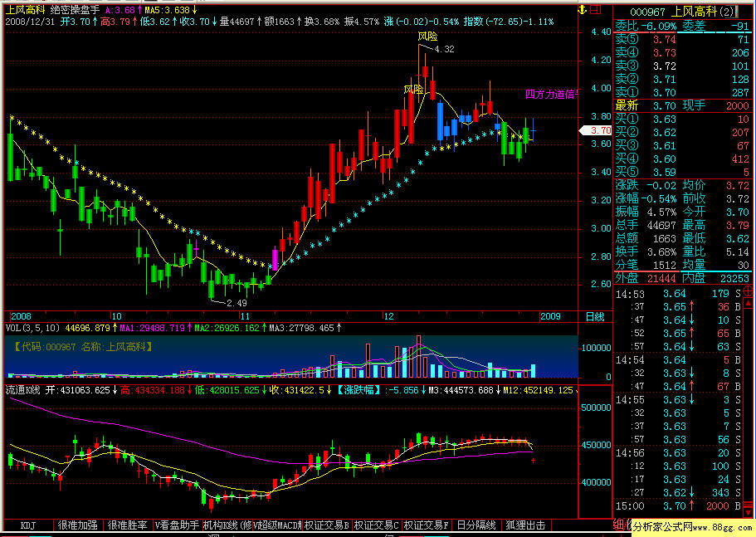
Task: Click the 买① 3.63 order book row
Action: pos(682,119)
